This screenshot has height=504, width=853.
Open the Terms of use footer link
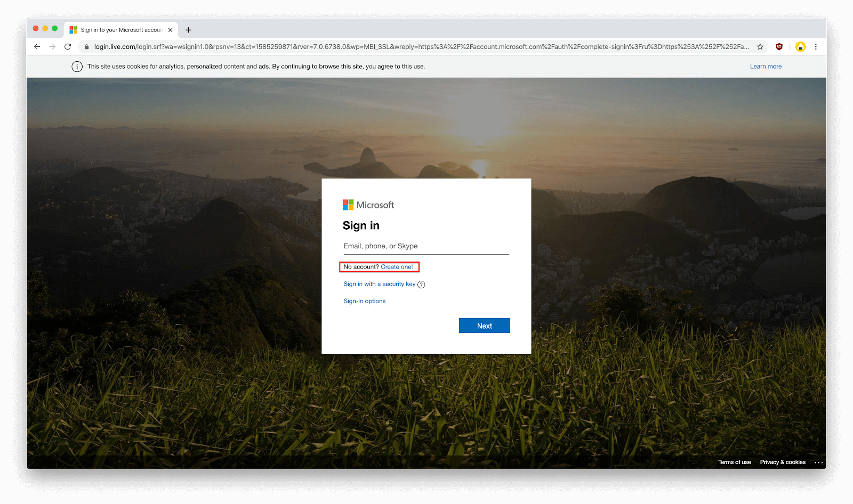point(734,462)
